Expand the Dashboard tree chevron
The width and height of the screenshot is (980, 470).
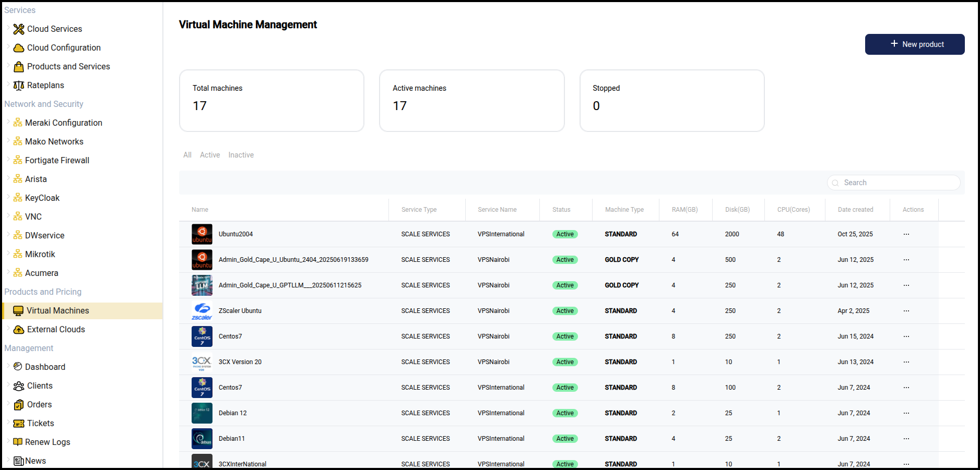click(8, 366)
